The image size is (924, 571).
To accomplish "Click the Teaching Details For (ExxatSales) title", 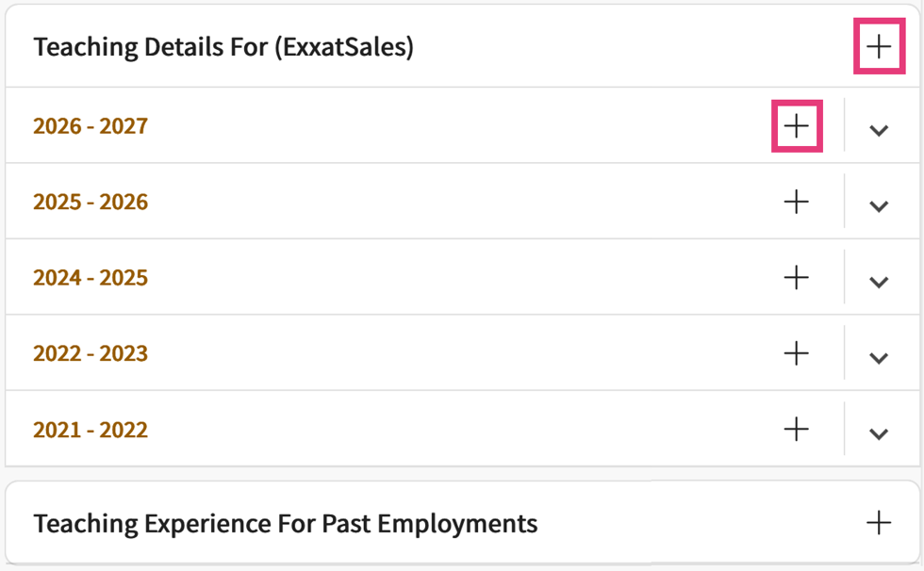I will pyautogui.click(x=223, y=47).
